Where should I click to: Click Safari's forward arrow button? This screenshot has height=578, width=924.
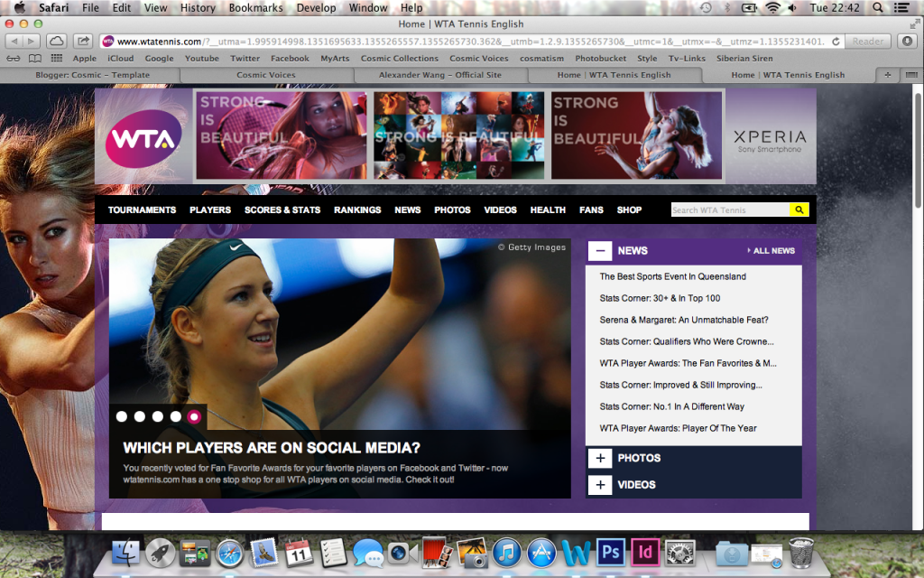[32, 42]
